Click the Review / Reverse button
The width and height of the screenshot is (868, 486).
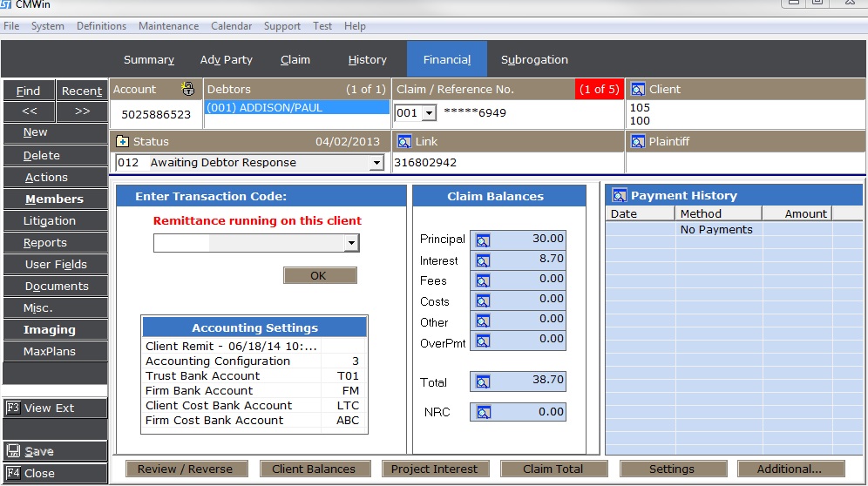[186, 469]
